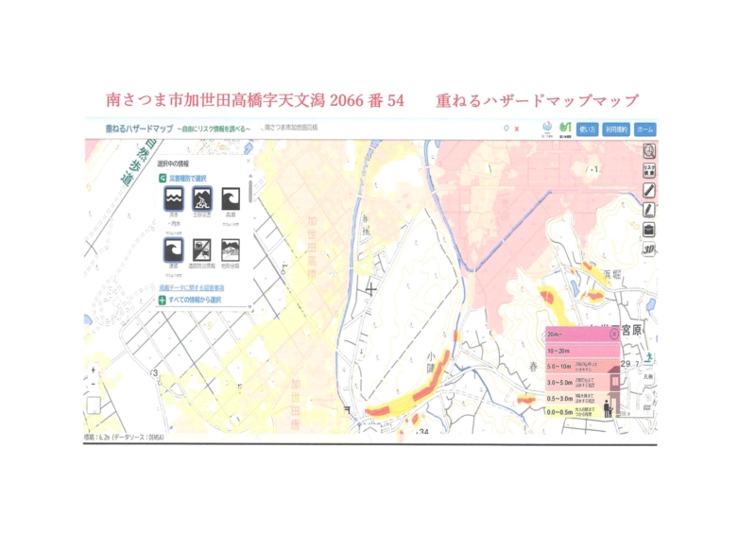Close the selected information panel

[x=247, y=162]
